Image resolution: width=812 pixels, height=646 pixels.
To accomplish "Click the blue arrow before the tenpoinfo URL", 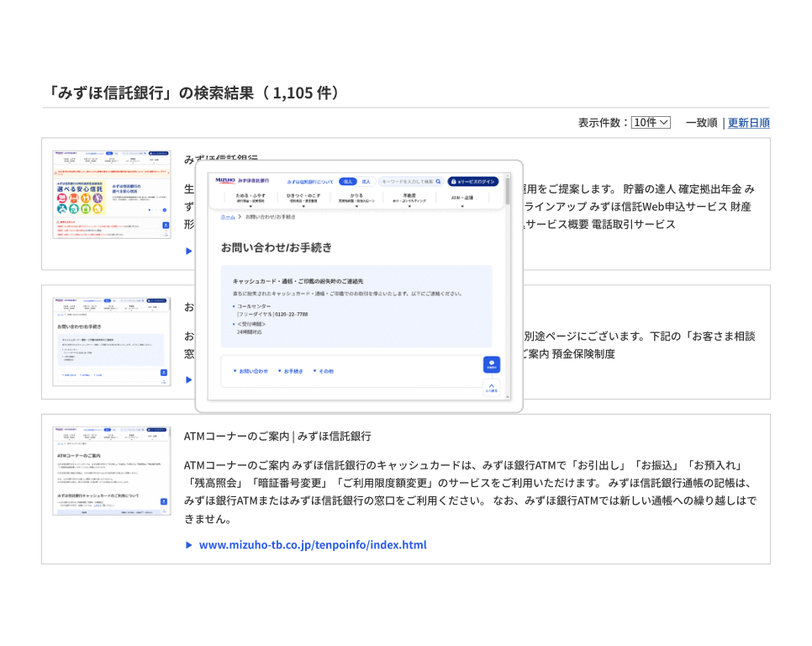I will 189,545.
